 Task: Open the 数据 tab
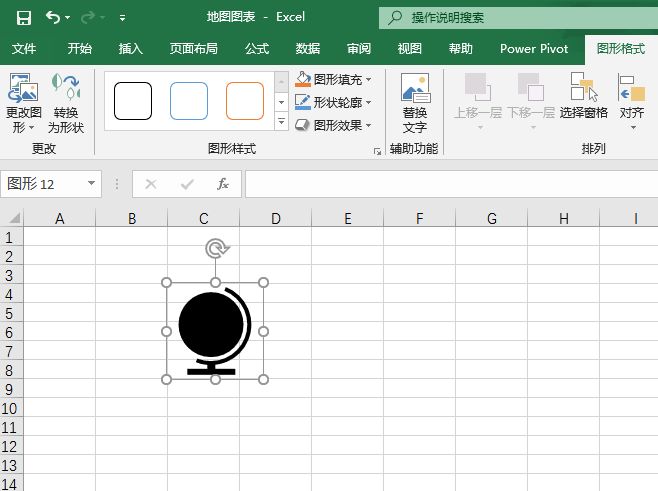(x=308, y=49)
